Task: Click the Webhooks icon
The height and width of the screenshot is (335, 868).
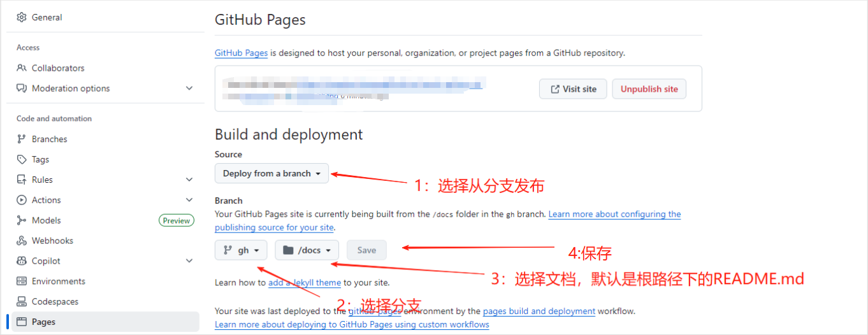Action: [22, 241]
